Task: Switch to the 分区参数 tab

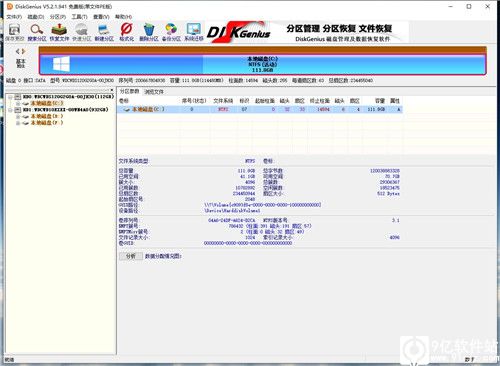Action: (129, 91)
